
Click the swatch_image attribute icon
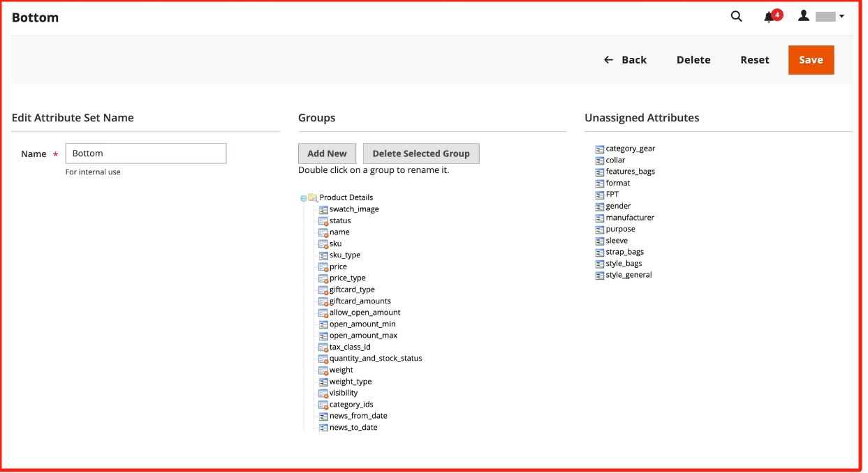323,209
